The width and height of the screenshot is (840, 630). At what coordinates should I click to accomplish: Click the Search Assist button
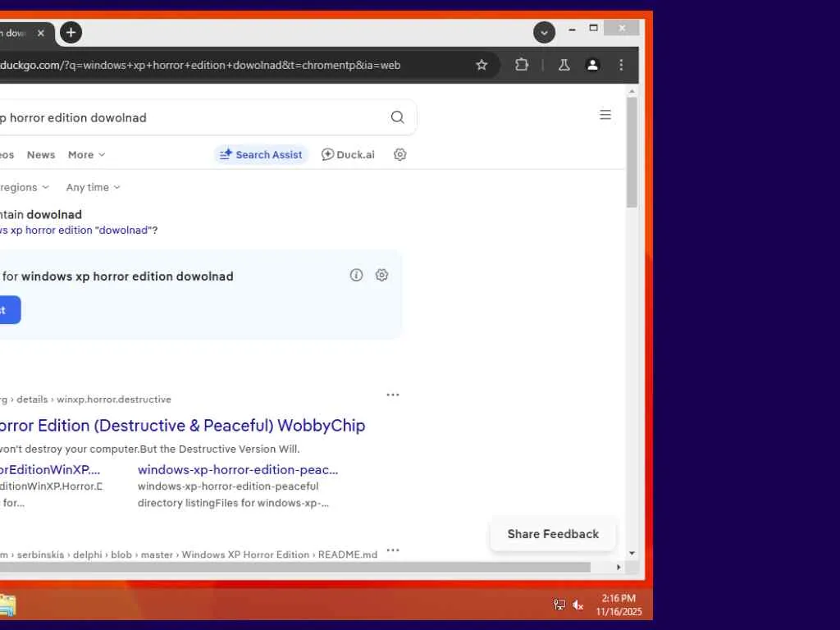(262, 154)
